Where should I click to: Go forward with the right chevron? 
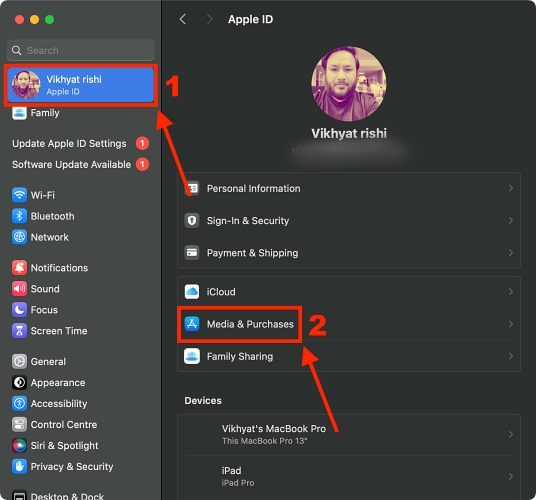pos(210,19)
